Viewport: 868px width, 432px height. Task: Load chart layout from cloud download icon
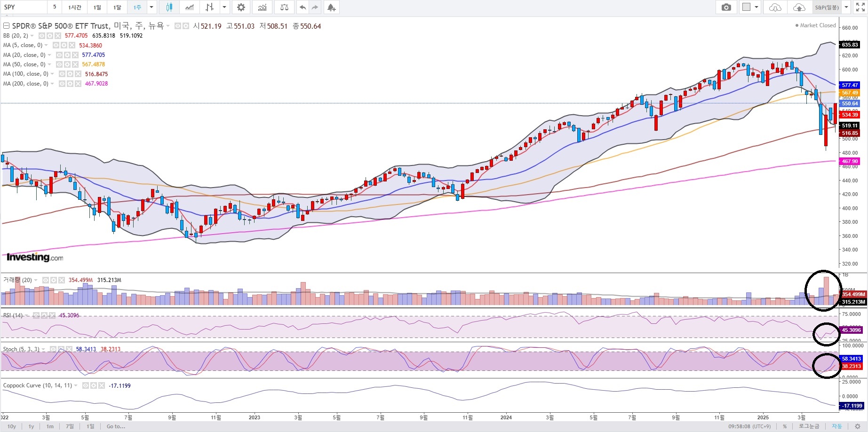775,7
